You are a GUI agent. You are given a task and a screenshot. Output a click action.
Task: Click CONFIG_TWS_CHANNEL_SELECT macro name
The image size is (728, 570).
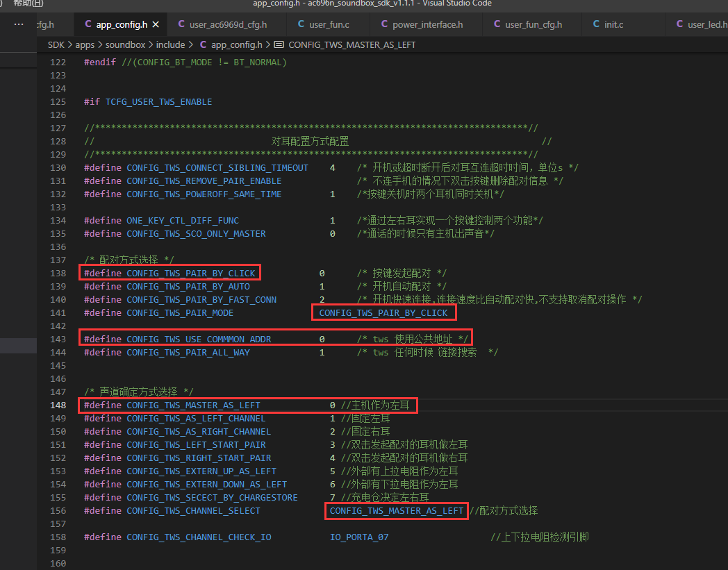[194, 510]
